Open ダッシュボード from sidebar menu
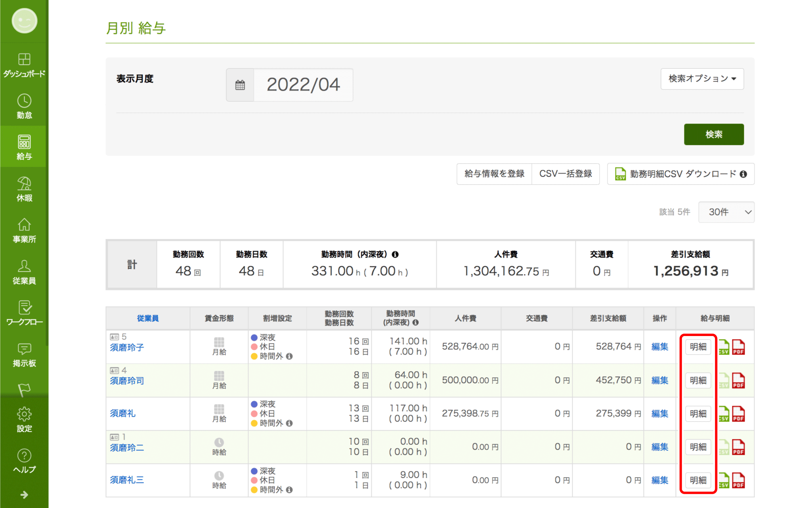The image size is (812, 508). pyautogui.click(x=24, y=65)
